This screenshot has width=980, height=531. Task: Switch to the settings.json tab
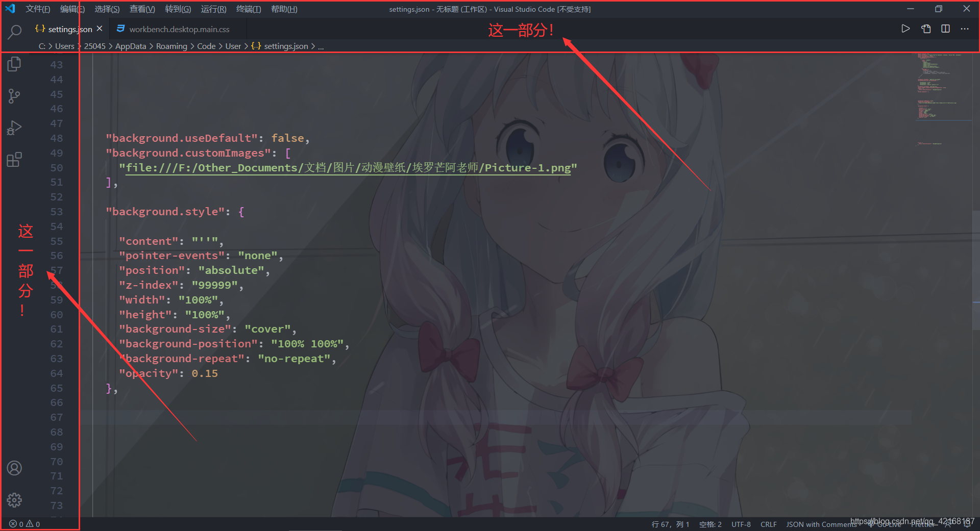pyautogui.click(x=69, y=29)
